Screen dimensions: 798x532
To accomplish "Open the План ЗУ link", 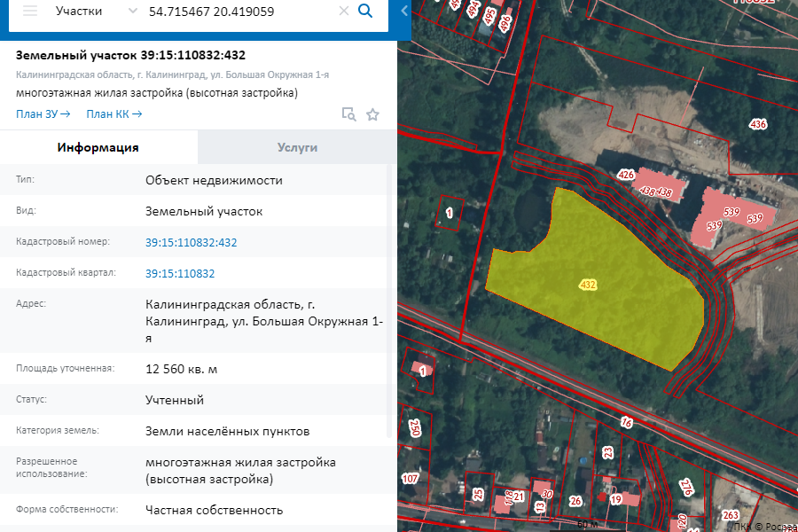I will pyautogui.click(x=43, y=114).
